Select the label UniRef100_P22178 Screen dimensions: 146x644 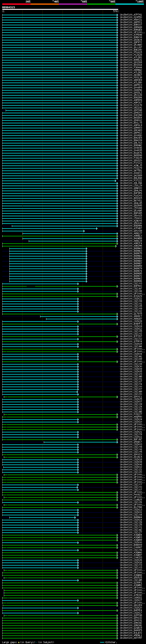point(131,105)
